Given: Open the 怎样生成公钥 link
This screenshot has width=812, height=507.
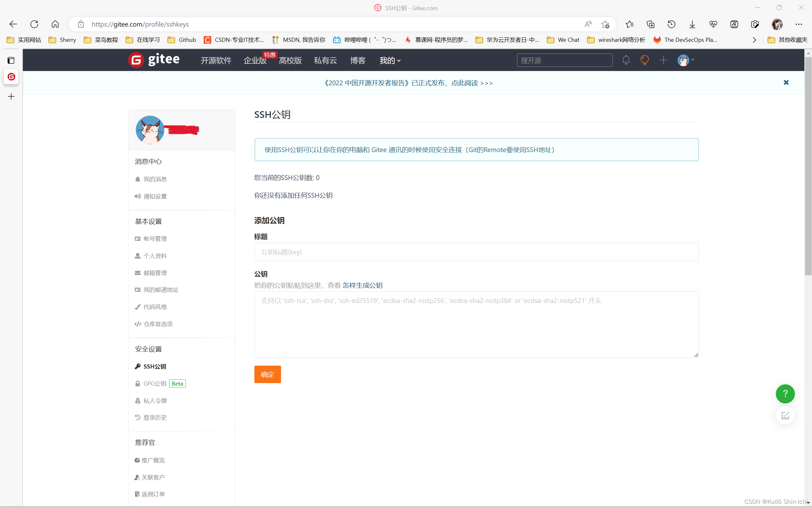Looking at the screenshot, I should [x=362, y=285].
